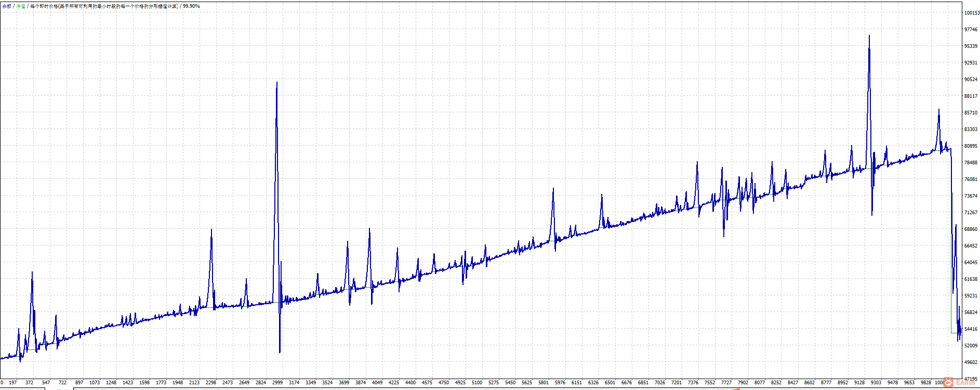Click the 2298 label on the trade axis

tap(211, 383)
